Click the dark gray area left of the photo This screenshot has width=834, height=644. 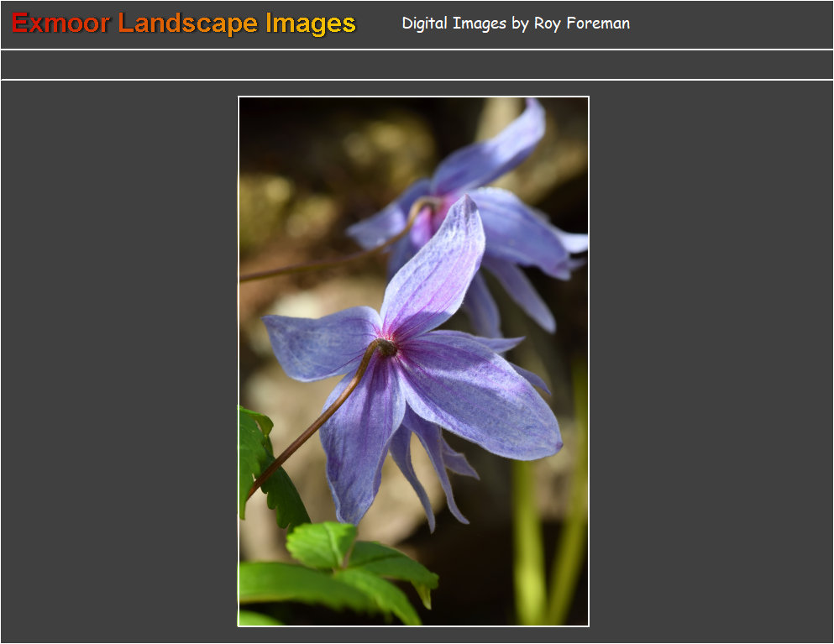tap(118, 361)
